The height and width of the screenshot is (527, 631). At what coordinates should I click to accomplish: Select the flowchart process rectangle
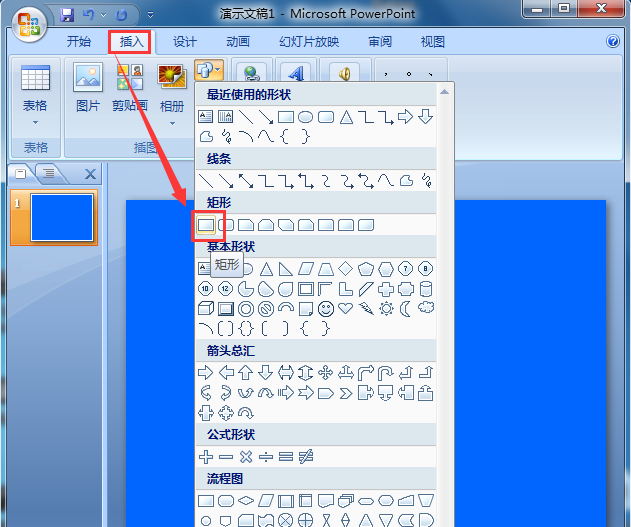206,501
